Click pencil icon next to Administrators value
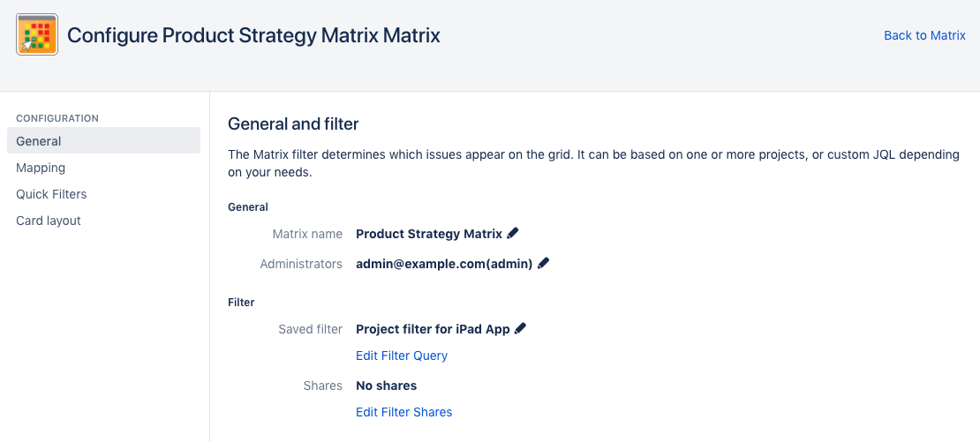This screenshot has height=442, width=980. click(x=544, y=263)
